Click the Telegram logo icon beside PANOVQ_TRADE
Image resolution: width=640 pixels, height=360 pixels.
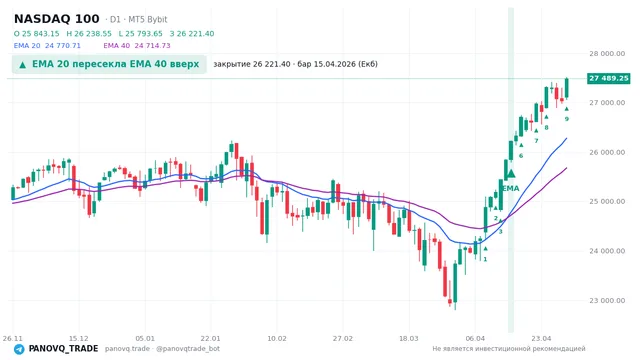pos(19,349)
